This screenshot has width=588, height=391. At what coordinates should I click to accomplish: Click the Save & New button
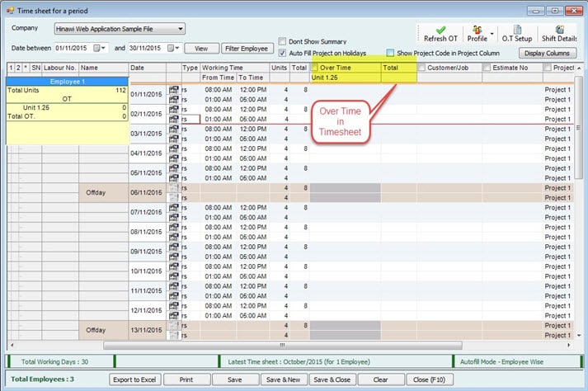[x=284, y=379]
